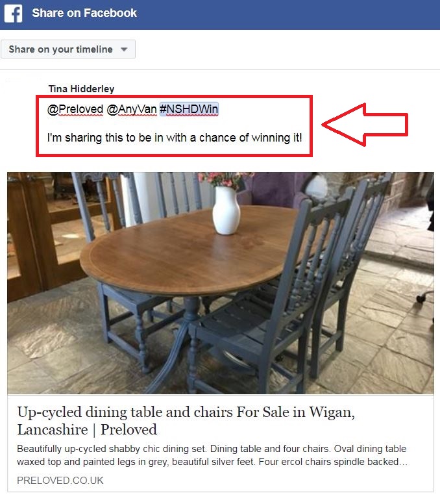The width and height of the screenshot is (440, 504).
Task: Click the pink flowers in the photo
Action: click(223, 179)
